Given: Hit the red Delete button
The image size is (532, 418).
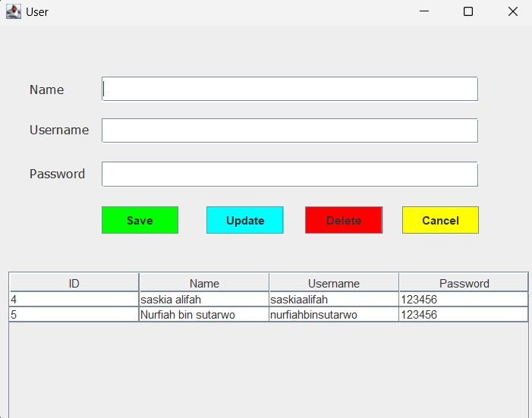Looking at the screenshot, I should tap(344, 220).
